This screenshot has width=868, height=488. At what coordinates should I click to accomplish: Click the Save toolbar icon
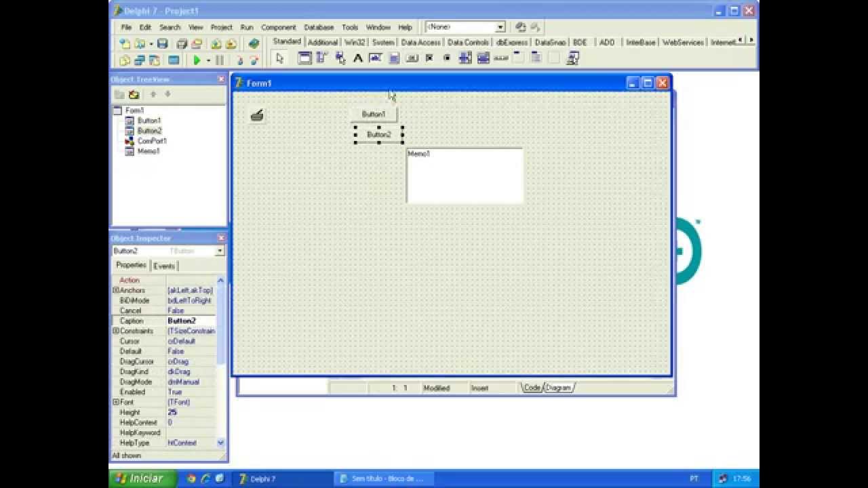[163, 43]
